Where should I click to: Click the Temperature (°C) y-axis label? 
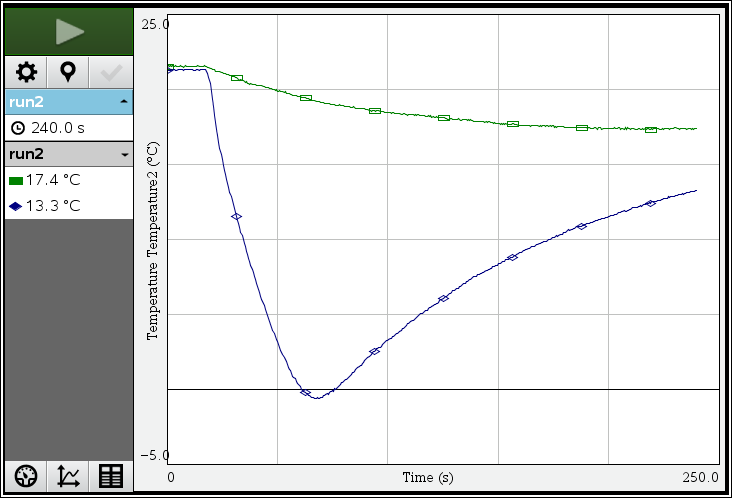153,240
